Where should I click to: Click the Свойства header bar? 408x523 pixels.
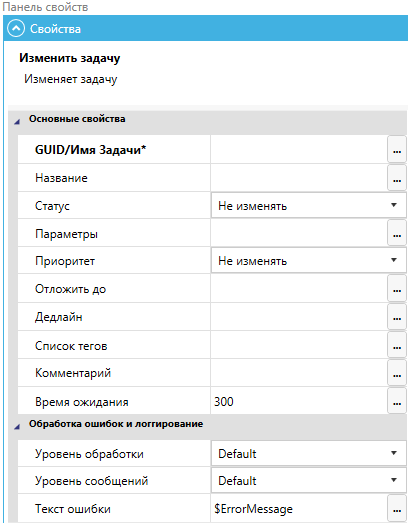[206, 28]
